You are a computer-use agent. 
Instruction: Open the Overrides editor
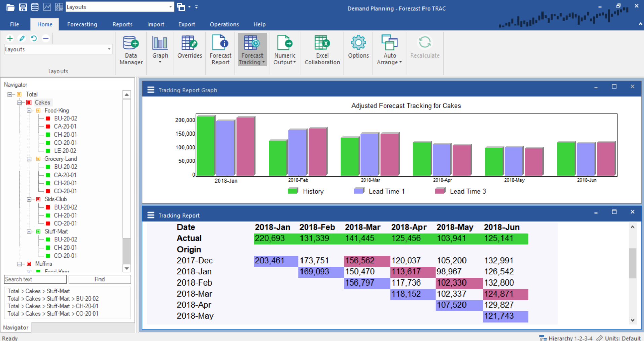point(189,49)
